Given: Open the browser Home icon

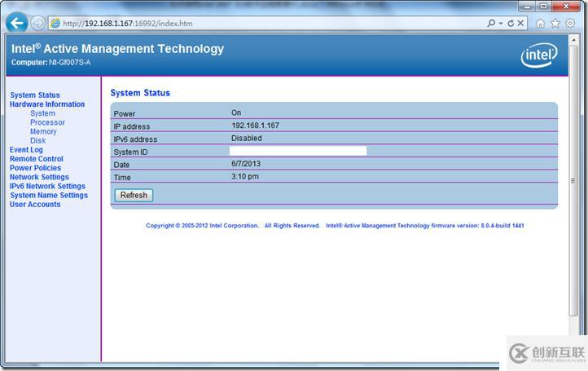Looking at the screenshot, I should (541, 24).
